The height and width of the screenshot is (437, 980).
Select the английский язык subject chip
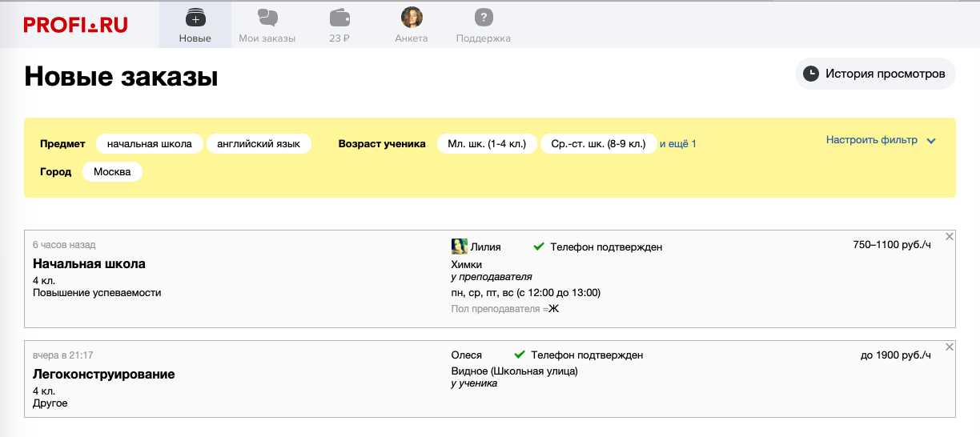click(x=259, y=144)
